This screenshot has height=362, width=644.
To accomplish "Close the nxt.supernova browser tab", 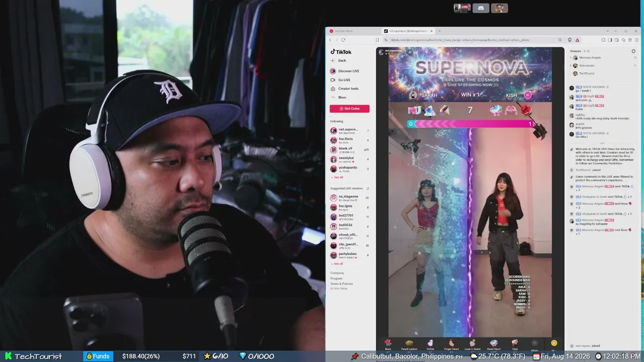I will click(x=432, y=31).
